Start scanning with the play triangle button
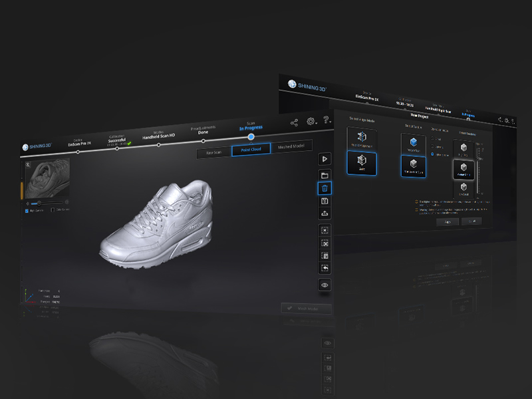The image size is (532, 399). coord(325,159)
